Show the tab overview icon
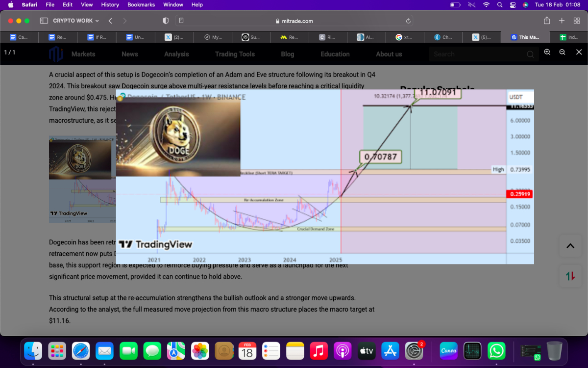 (x=576, y=21)
